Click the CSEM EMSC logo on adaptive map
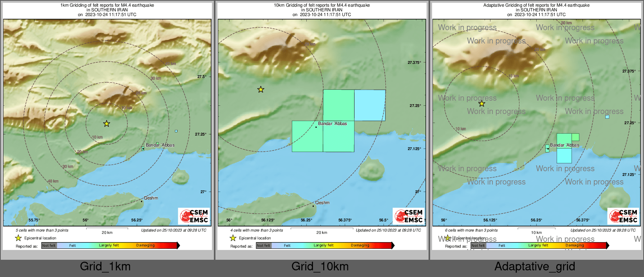 (624, 216)
